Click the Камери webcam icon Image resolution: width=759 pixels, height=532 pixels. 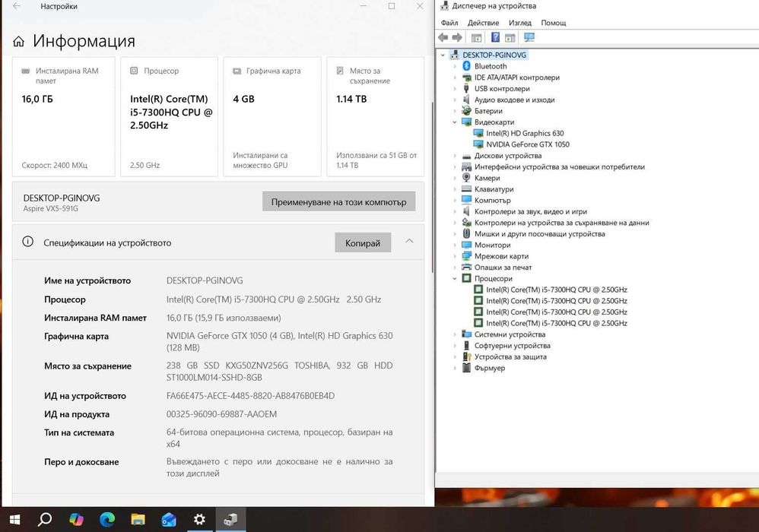[467, 178]
